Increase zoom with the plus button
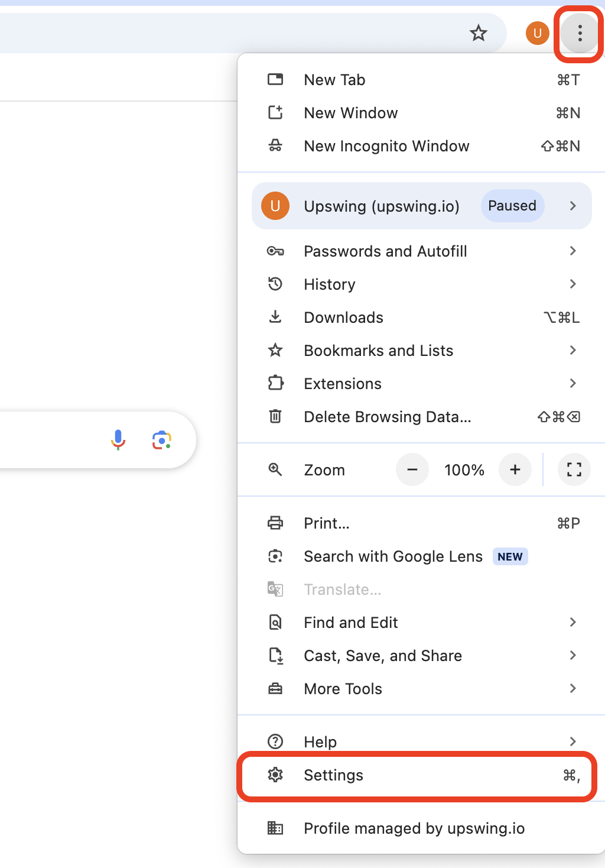 click(515, 469)
